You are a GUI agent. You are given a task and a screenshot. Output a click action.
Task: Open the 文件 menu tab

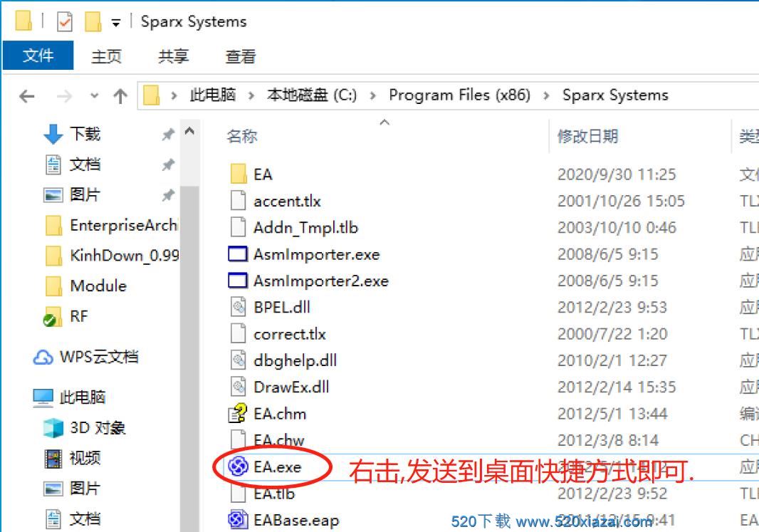tap(38, 56)
